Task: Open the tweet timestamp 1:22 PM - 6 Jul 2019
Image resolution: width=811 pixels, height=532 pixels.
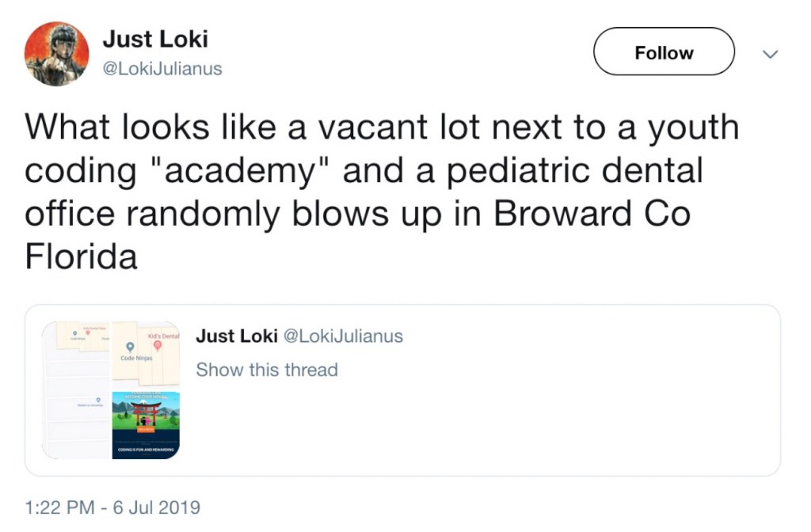Action: (x=113, y=507)
